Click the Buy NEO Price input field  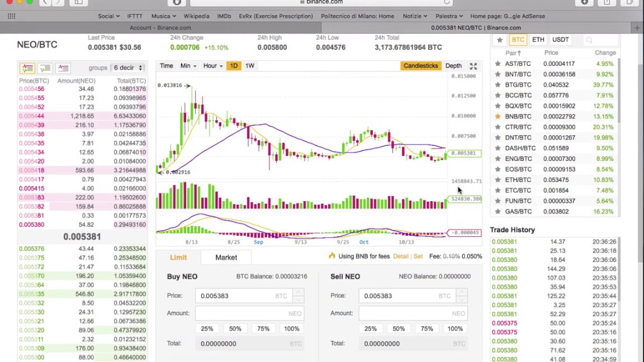point(244,296)
